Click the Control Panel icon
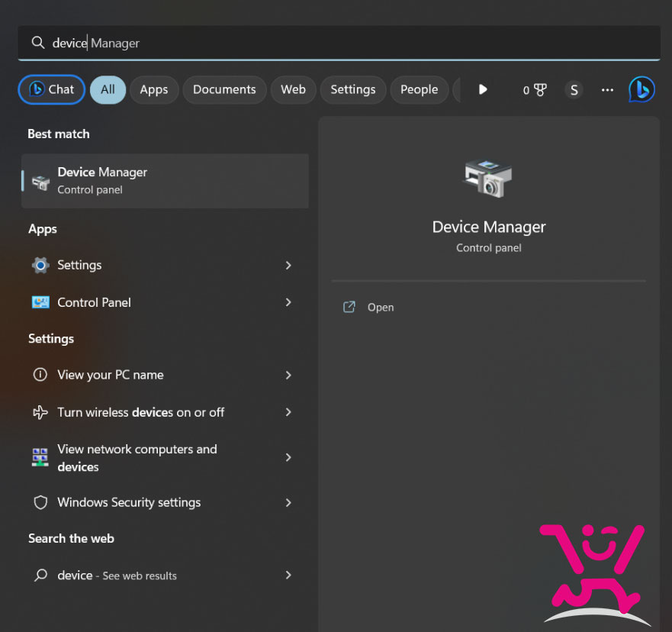This screenshot has width=672, height=632. [x=40, y=302]
